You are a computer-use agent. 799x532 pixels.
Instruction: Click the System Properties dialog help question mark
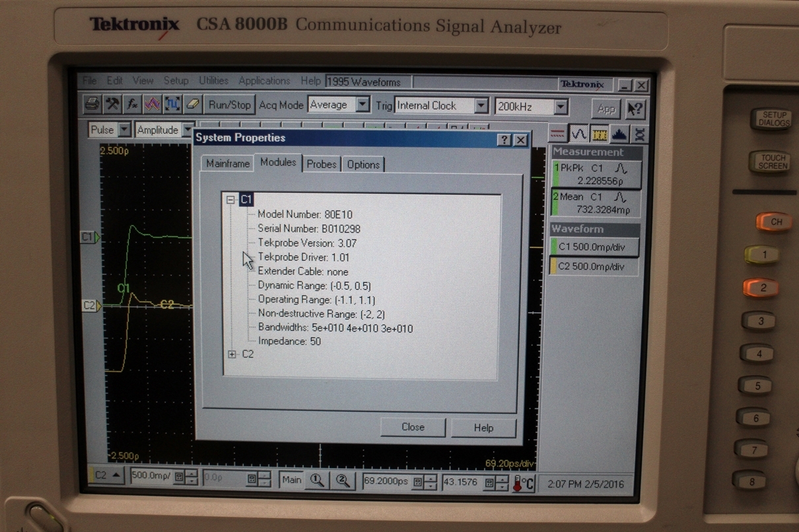504,140
